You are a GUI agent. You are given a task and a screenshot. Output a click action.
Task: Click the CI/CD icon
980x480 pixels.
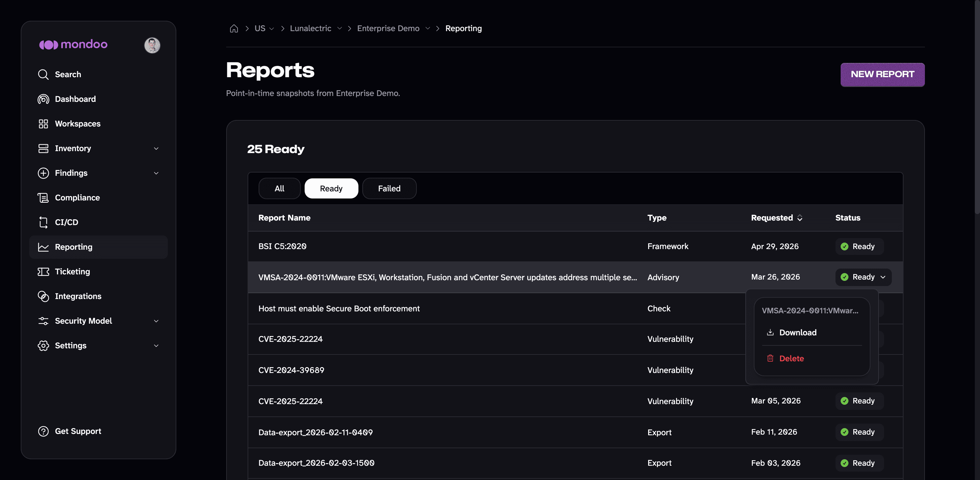pos(43,222)
